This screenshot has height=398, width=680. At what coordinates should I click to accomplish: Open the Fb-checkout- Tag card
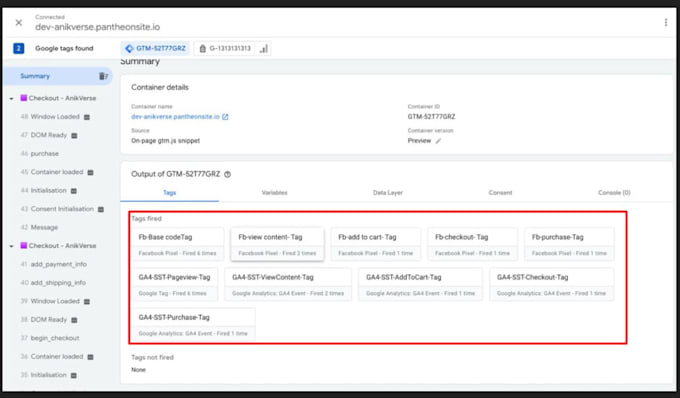click(473, 244)
